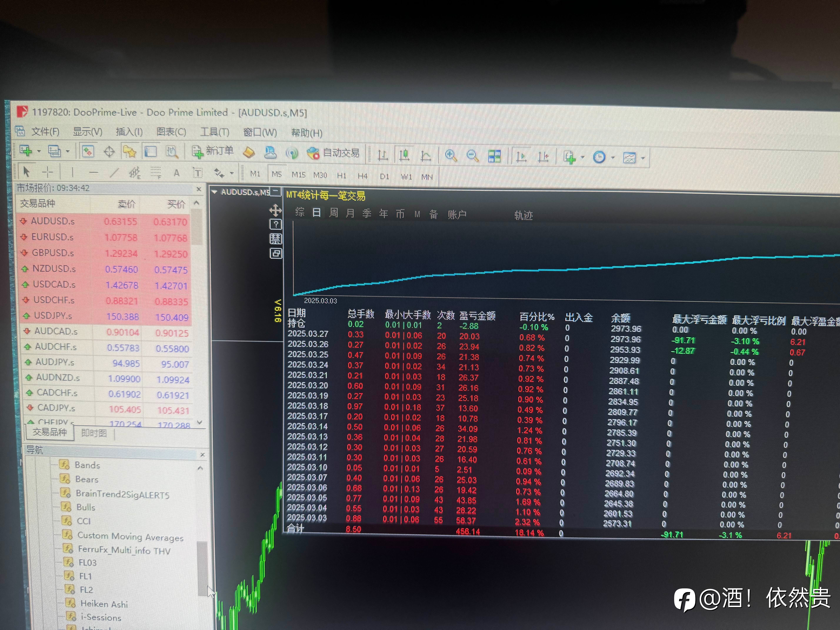Select M30 timeframe
This screenshot has width=840, height=630.
[x=320, y=175]
